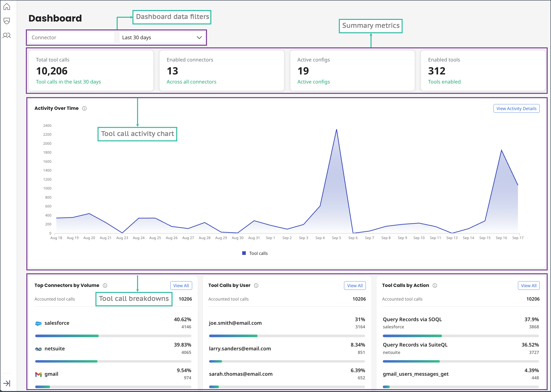Click the Sep 16 peak on chart
The width and height of the screenshot is (551, 392).
pos(501,150)
